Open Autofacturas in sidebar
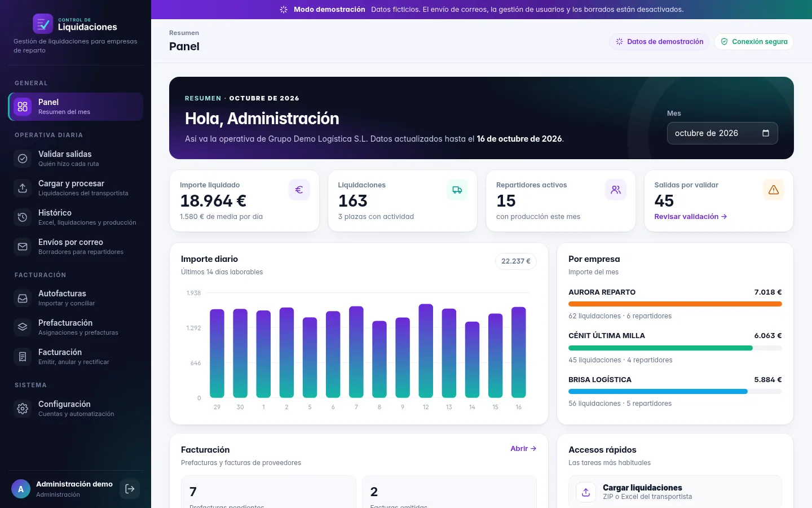This screenshot has height=508, width=812. tap(76, 298)
